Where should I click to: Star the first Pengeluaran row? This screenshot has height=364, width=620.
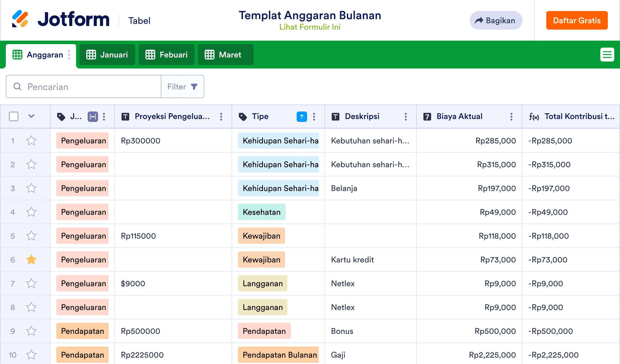pyautogui.click(x=31, y=140)
